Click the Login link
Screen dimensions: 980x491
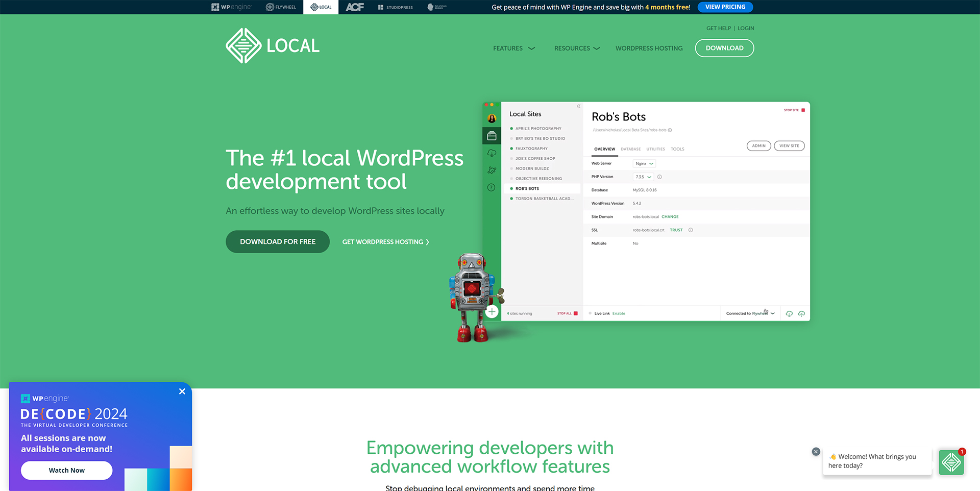pyautogui.click(x=746, y=28)
